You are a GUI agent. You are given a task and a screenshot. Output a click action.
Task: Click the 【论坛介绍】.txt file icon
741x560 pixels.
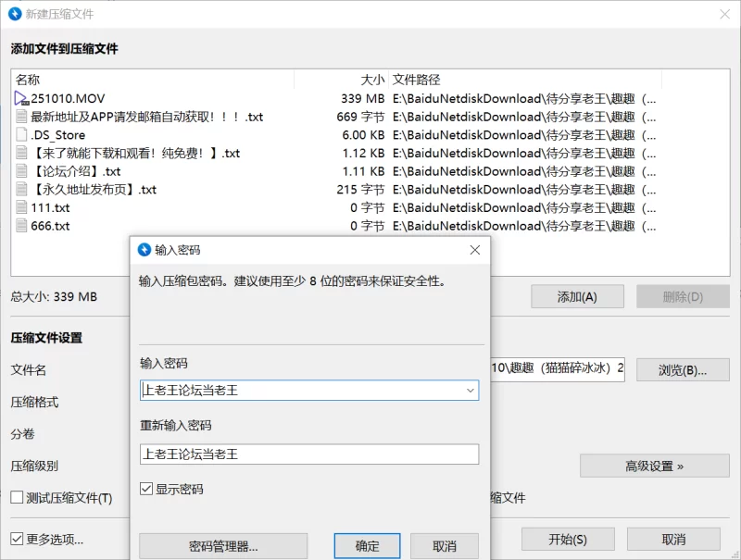[x=22, y=171]
